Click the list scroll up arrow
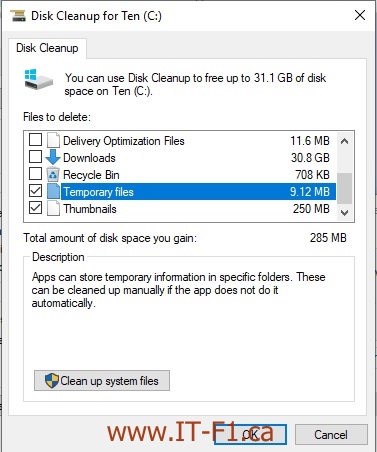This screenshot has height=452, width=377. click(345, 141)
